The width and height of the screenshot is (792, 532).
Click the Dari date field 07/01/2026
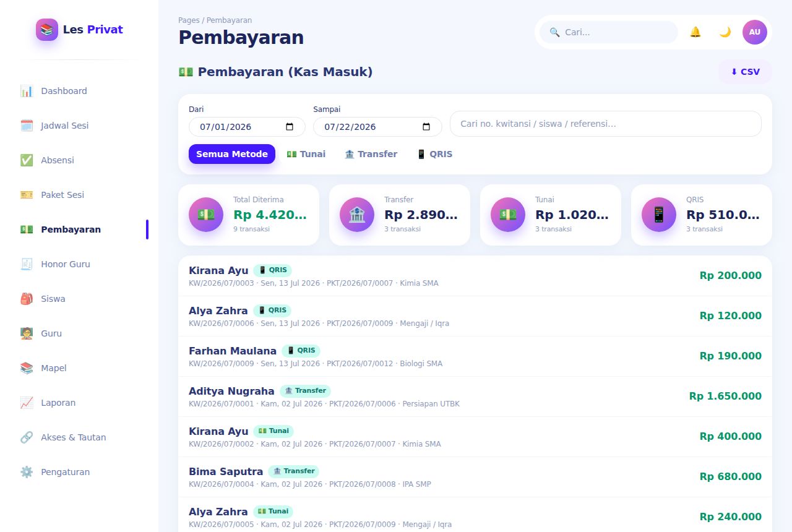[x=247, y=127]
